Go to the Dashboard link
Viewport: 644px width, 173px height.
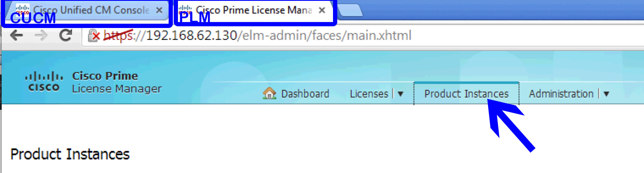click(x=305, y=94)
